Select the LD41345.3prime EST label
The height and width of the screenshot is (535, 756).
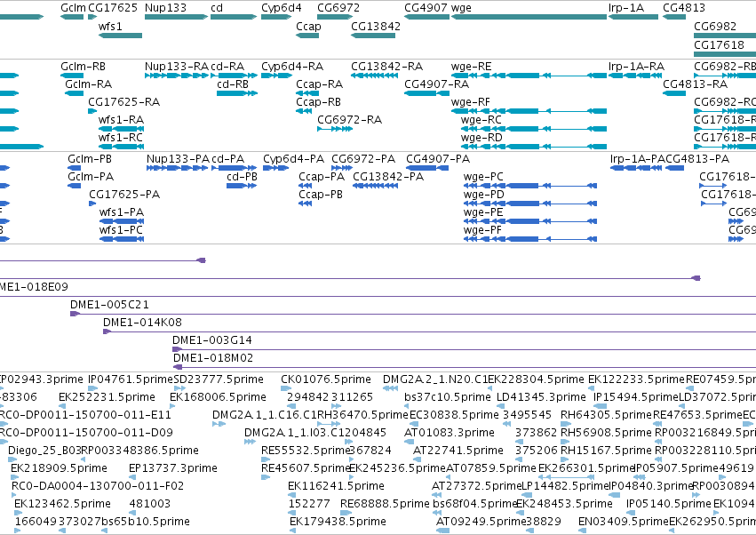pos(541,397)
